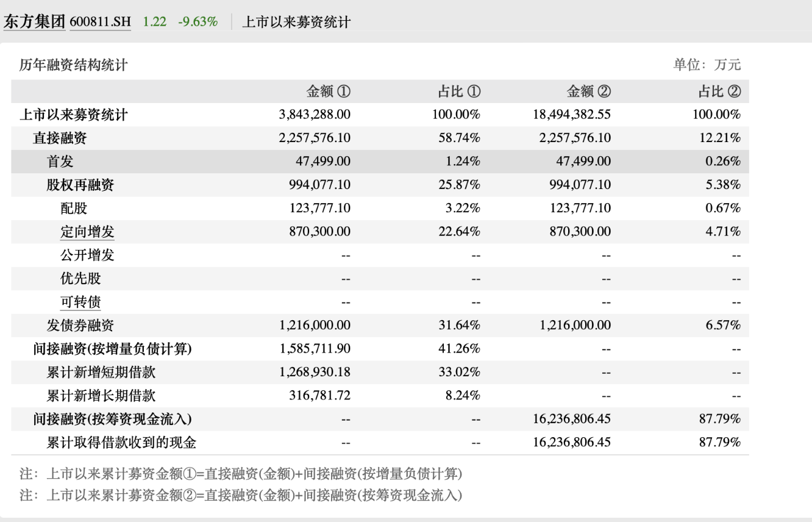Click the 历年融资结构统计 section heading
Image resolution: width=812 pixels, height=522 pixels.
pos(73,65)
